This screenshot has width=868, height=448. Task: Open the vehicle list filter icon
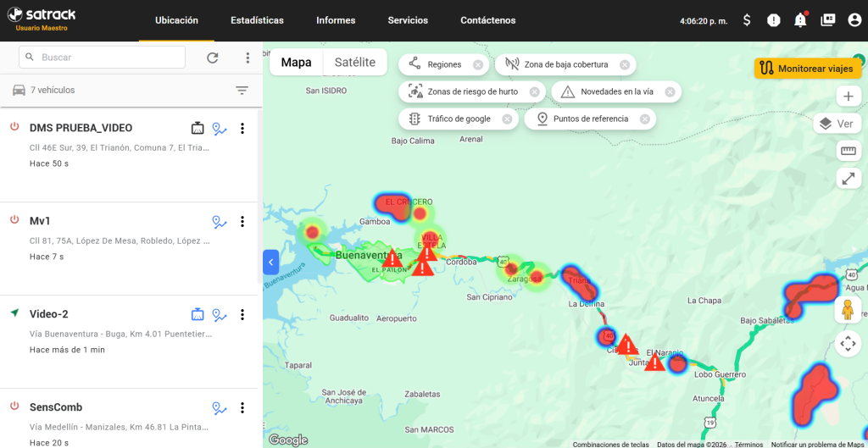click(242, 90)
